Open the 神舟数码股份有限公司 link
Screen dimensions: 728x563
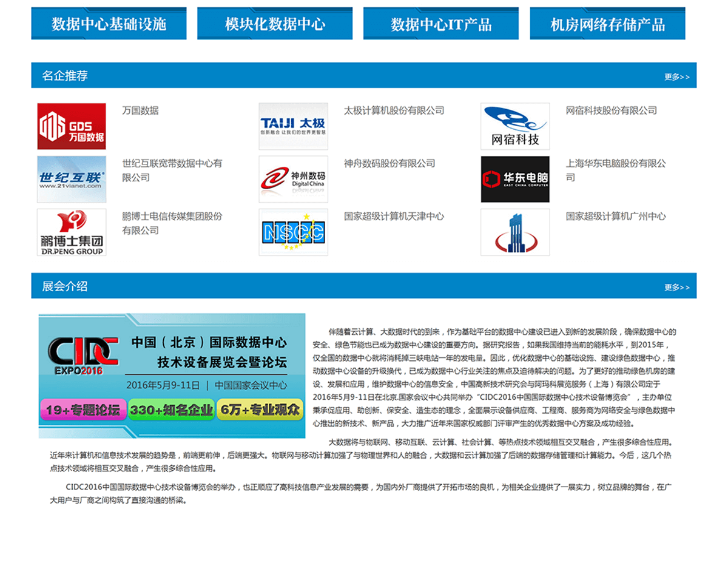pyautogui.click(x=389, y=163)
